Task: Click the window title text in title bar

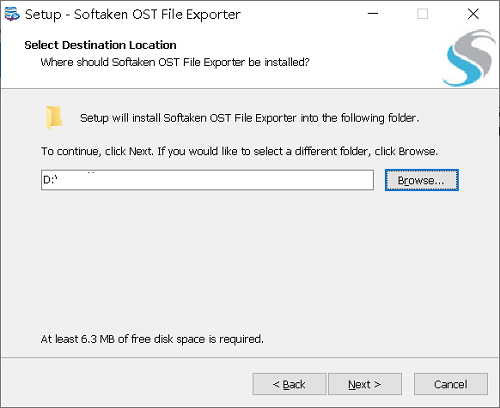Action: pyautogui.click(x=133, y=14)
